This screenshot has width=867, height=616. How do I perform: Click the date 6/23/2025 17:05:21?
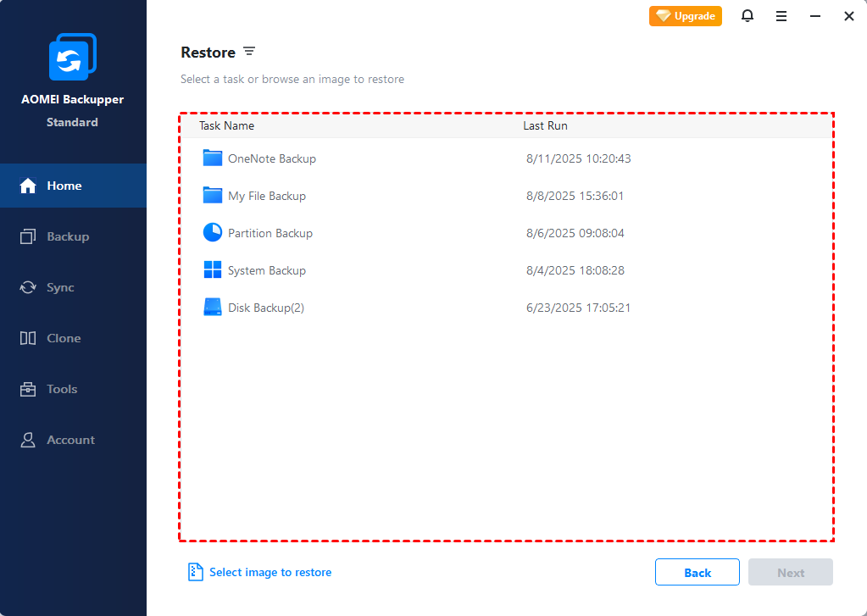coord(578,308)
